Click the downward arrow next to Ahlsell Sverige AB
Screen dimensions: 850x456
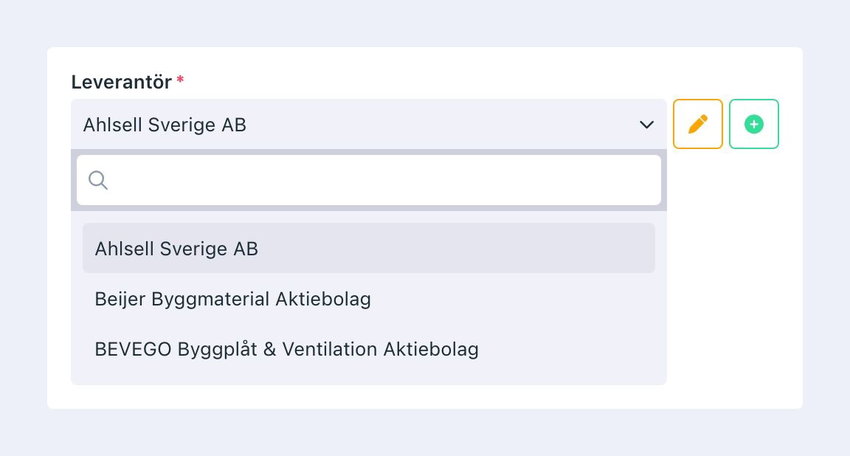pos(646,125)
